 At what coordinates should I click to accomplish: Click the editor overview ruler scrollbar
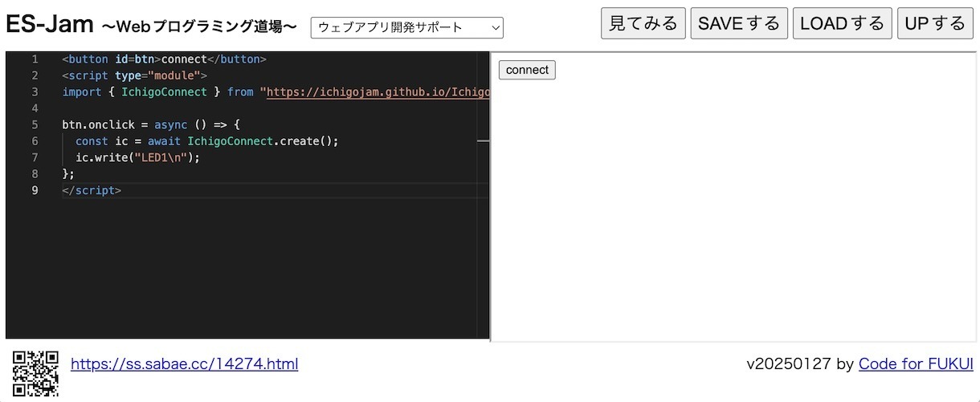483,195
